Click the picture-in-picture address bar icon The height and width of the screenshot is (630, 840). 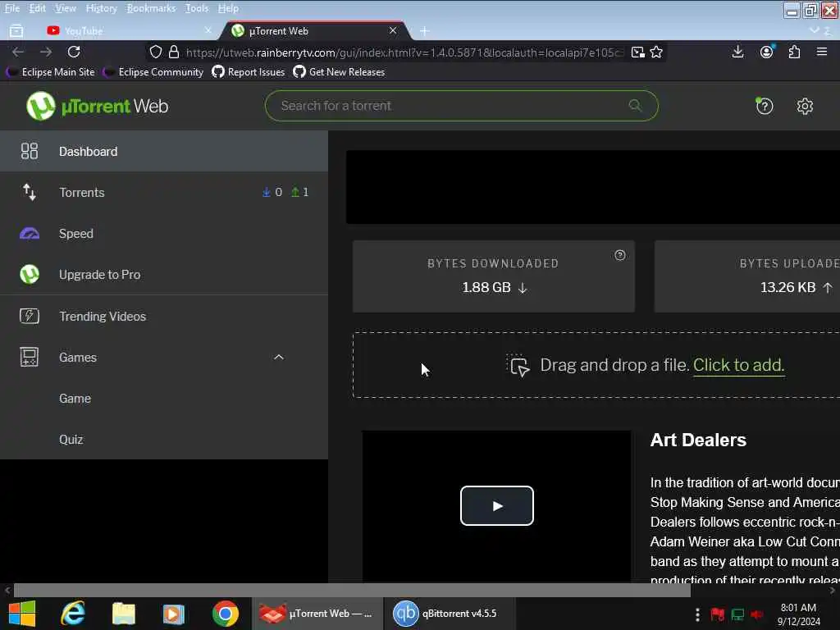pos(637,52)
